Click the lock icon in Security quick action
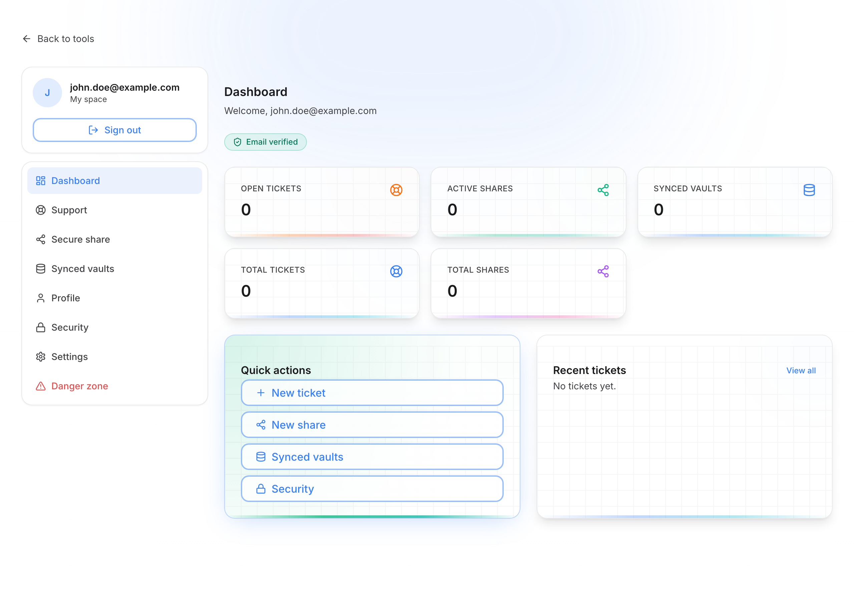854x616 pixels. click(x=261, y=489)
